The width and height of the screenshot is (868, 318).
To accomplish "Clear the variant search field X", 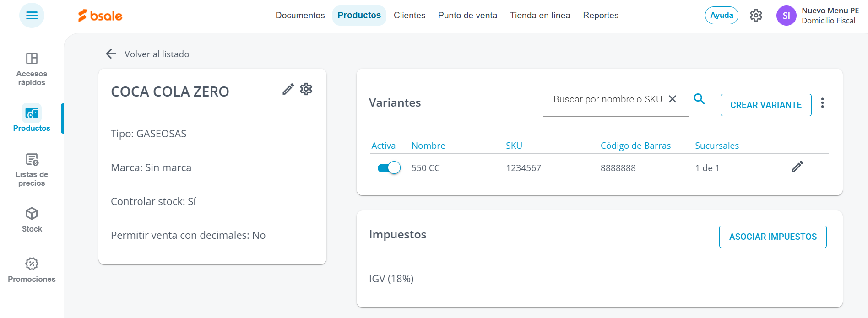I will click(x=673, y=99).
